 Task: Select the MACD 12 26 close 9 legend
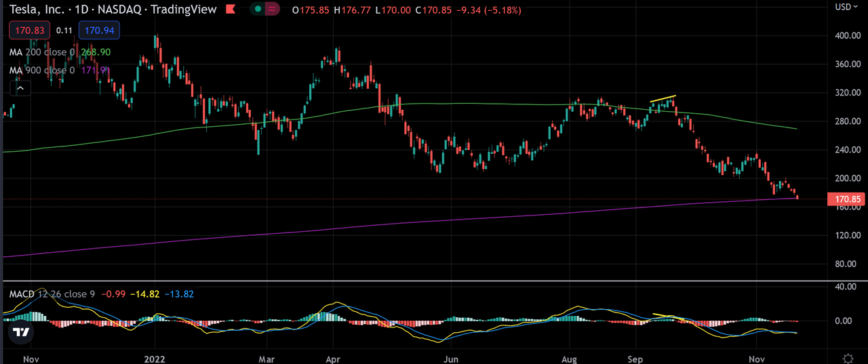click(52, 294)
